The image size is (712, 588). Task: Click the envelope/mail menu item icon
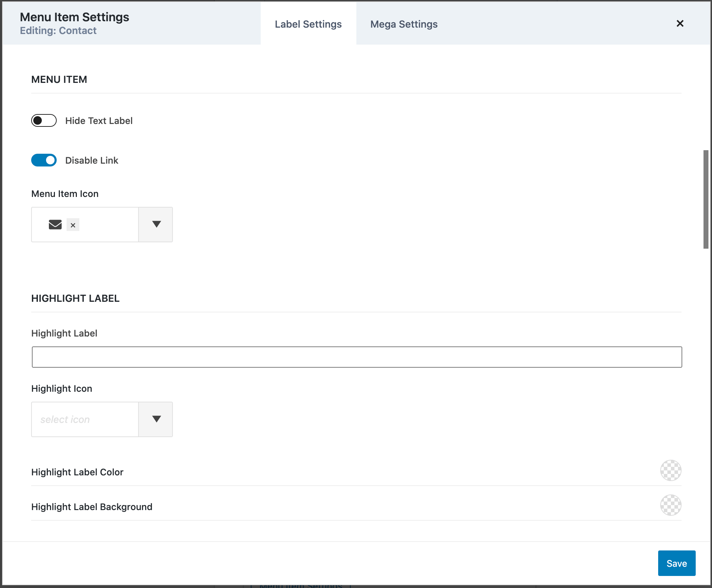pyautogui.click(x=55, y=224)
